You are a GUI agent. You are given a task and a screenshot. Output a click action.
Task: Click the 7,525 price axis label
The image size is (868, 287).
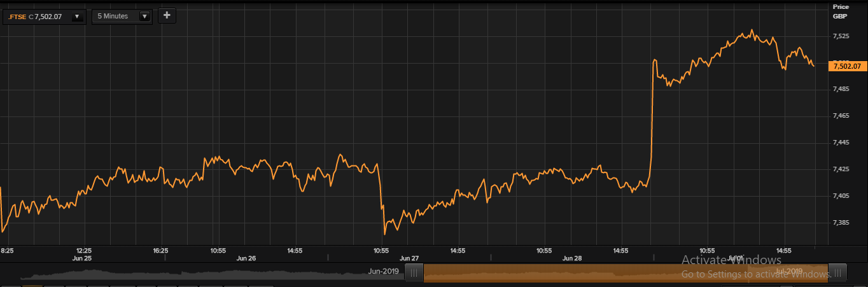(x=841, y=36)
